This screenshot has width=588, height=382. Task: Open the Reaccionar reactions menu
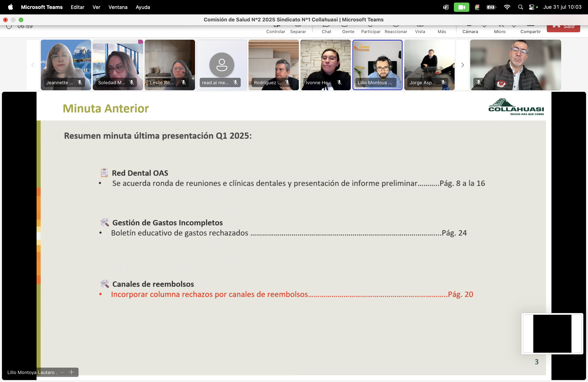pyautogui.click(x=396, y=29)
